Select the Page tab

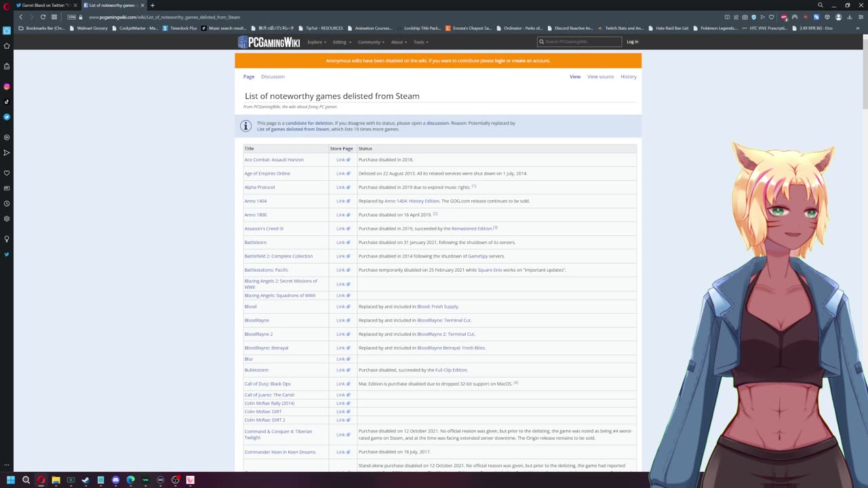249,77
